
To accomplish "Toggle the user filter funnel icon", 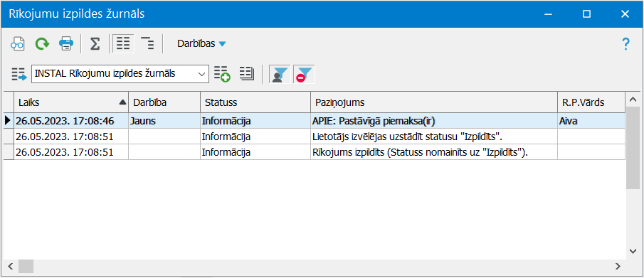I will tap(280, 75).
